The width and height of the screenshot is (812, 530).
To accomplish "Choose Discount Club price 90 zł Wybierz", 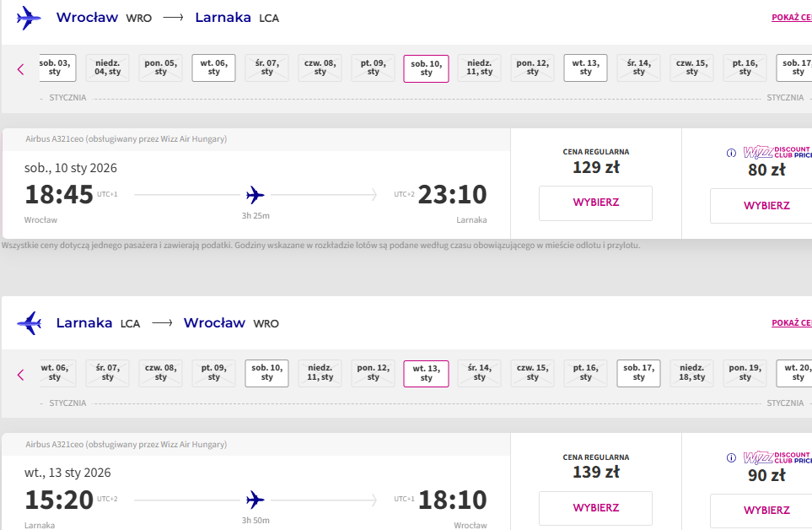I will pos(766,511).
